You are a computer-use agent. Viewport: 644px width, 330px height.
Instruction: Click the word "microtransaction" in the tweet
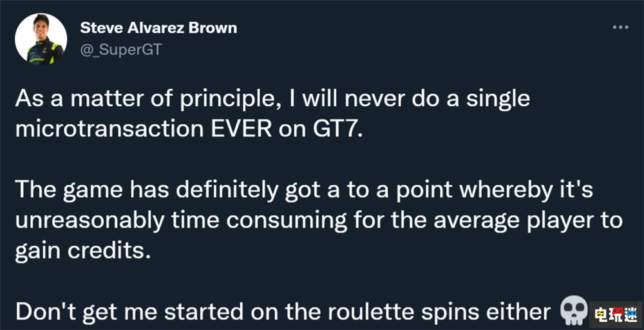point(115,130)
